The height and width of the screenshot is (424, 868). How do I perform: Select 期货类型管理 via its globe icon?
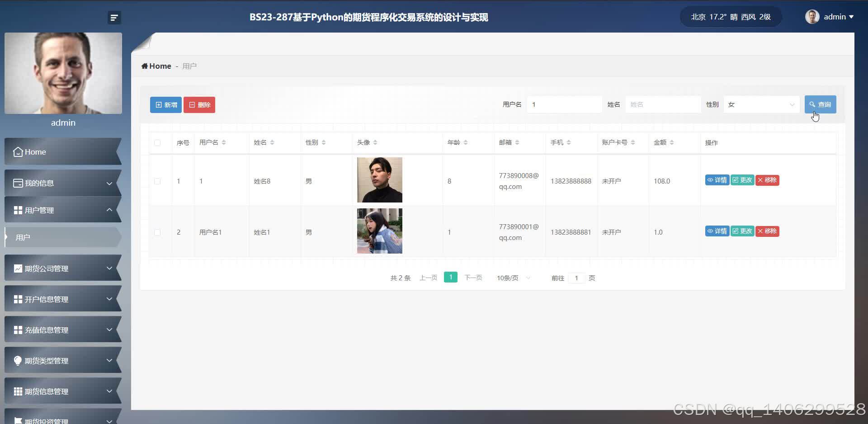pos(17,360)
